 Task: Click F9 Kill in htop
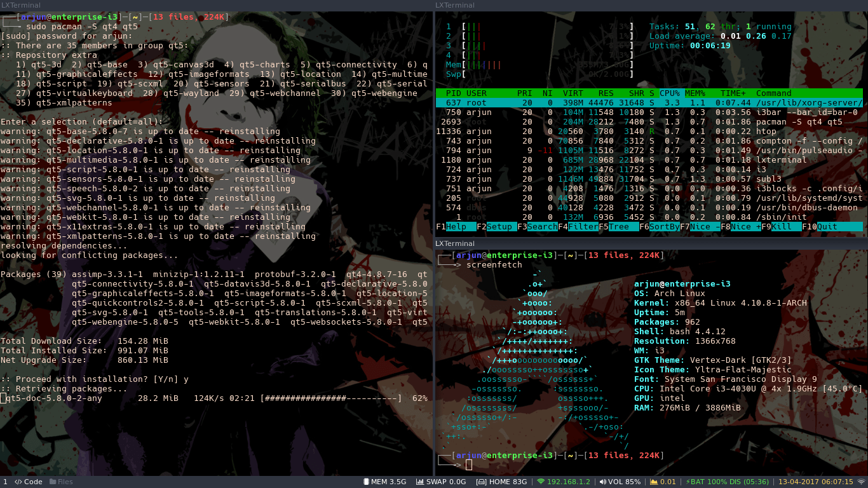click(x=780, y=227)
